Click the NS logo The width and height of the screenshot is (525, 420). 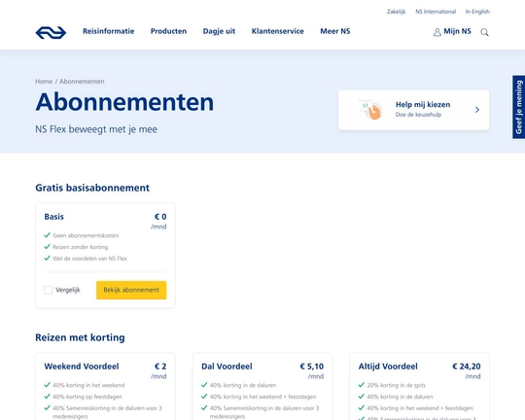coord(51,32)
